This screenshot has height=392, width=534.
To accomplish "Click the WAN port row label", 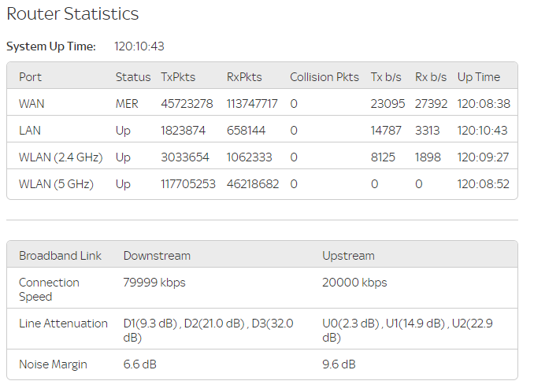I will [x=32, y=104].
